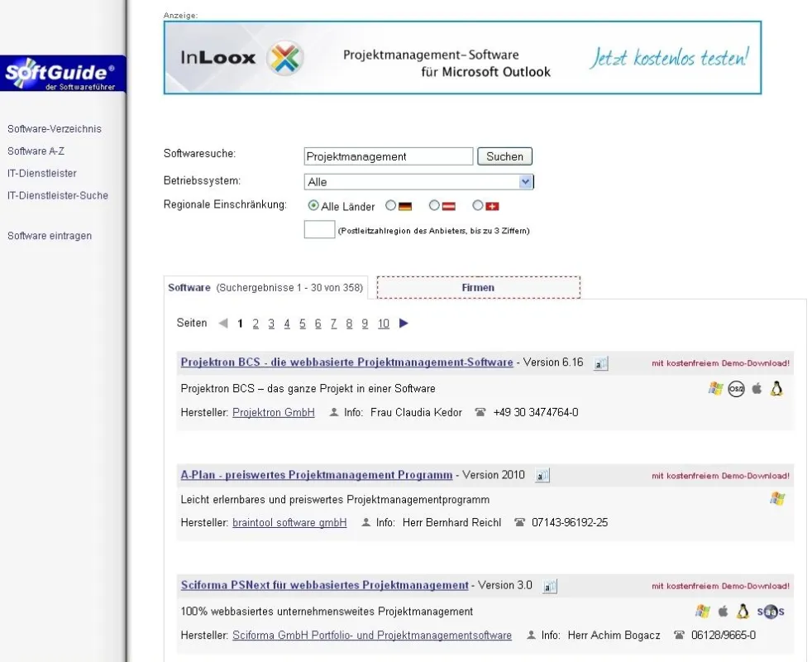Viewport: 812px width, 662px height.
Task: Click the Linux penguin icon in Projektron BCS row
Action: (776, 388)
